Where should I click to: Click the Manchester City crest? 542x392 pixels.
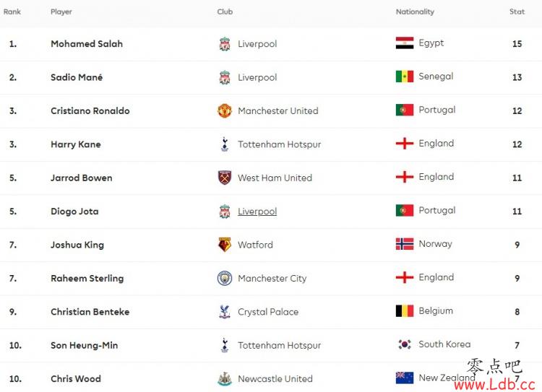pos(225,278)
